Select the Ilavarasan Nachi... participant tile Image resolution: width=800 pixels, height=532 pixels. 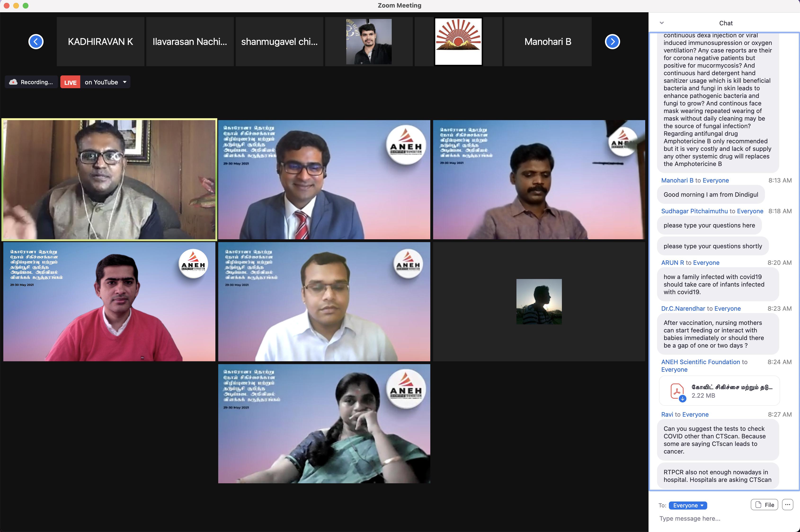(x=190, y=42)
